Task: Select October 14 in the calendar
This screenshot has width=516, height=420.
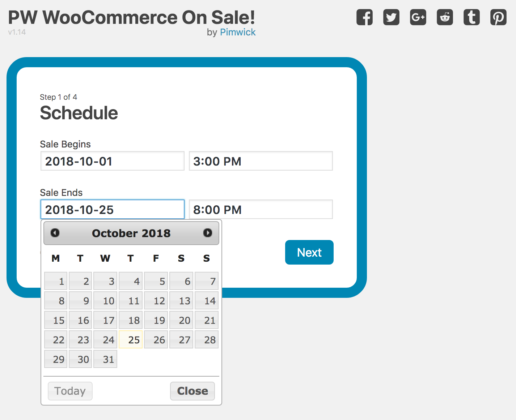Action: [x=207, y=300]
